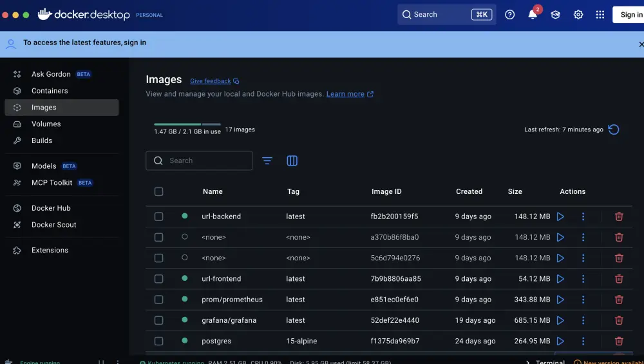Viewport: 644px width, 364px height.
Task: Sort by the Name column header
Action: point(213,192)
